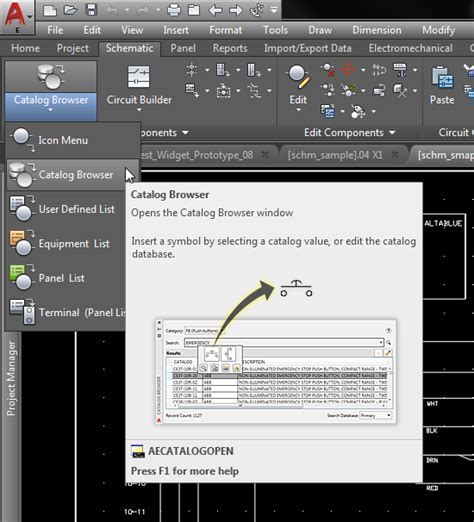Click the Save floppy disk icon
Screen dimensions: 474x522
coord(91,10)
